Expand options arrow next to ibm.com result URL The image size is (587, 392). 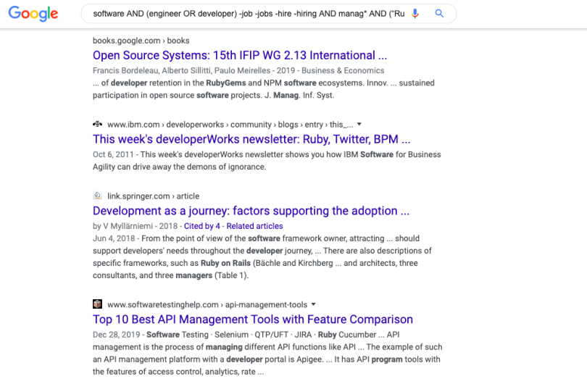(359, 125)
